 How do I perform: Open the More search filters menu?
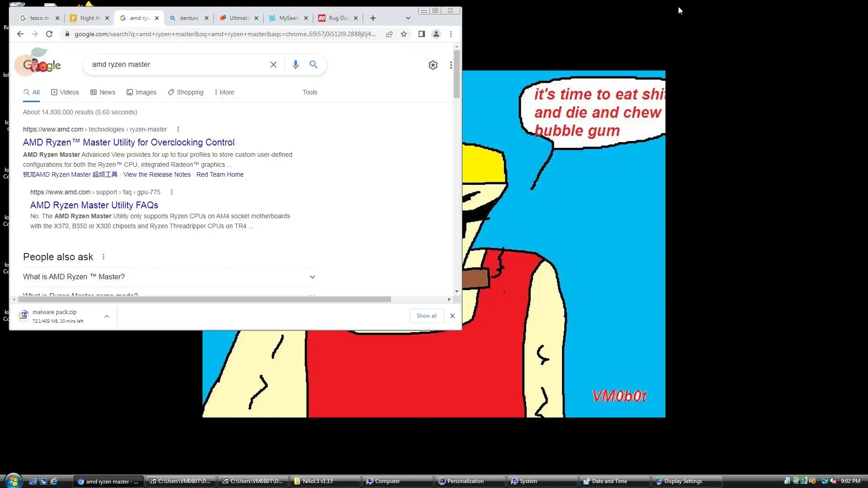(x=224, y=92)
